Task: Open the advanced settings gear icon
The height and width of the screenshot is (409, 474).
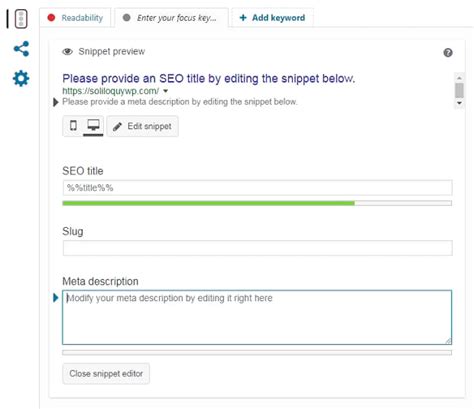Action: tap(21, 79)
